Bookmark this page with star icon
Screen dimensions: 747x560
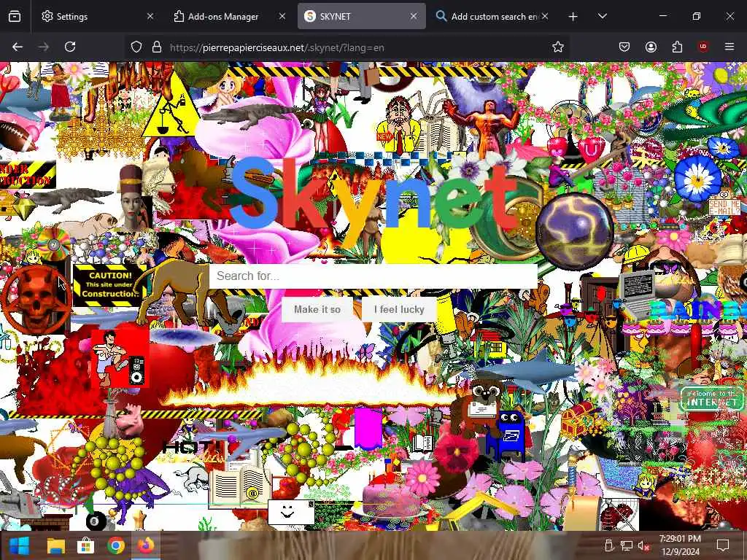point(558,47)
